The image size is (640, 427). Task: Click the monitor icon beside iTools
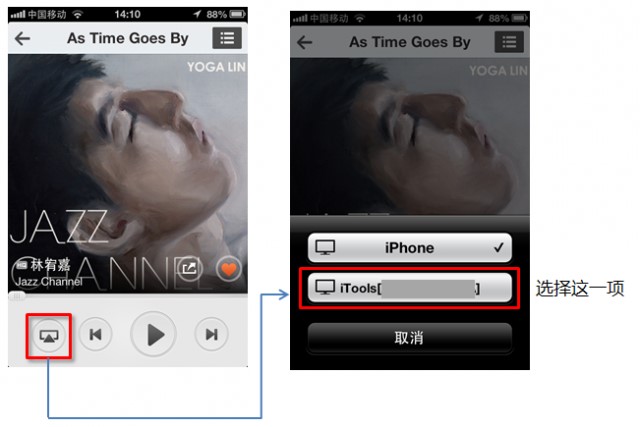point(325,287)
